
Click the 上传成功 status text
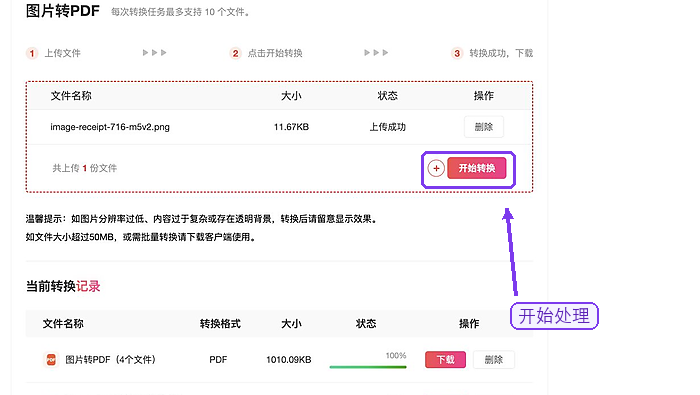(388, 127)
